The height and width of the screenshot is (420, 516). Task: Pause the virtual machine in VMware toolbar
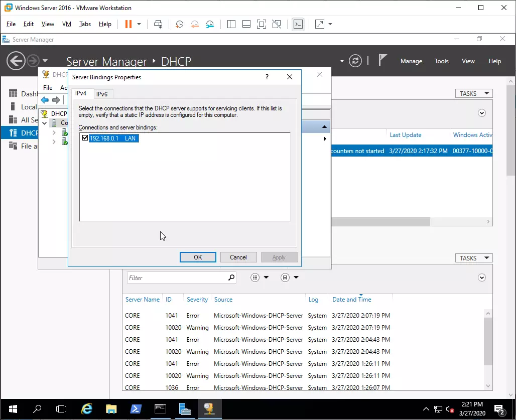[x=128, y=24]
